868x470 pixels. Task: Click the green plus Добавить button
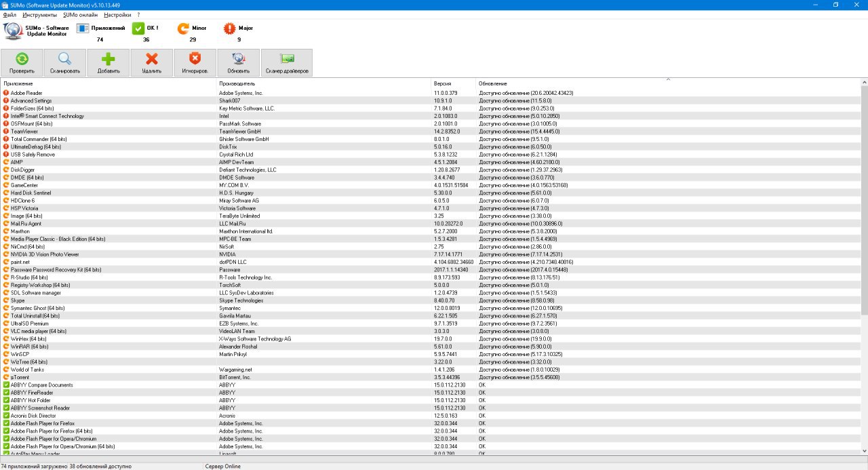point(108,62)
